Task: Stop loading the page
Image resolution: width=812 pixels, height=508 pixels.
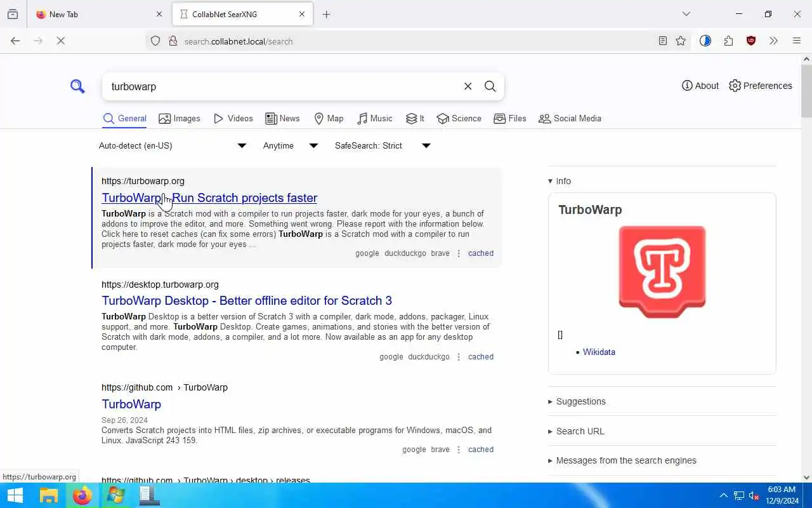Action: pyautogui.click(x=61, y=41)
